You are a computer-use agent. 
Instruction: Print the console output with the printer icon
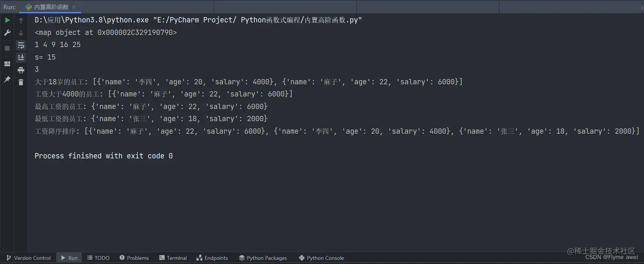(21, 70)
